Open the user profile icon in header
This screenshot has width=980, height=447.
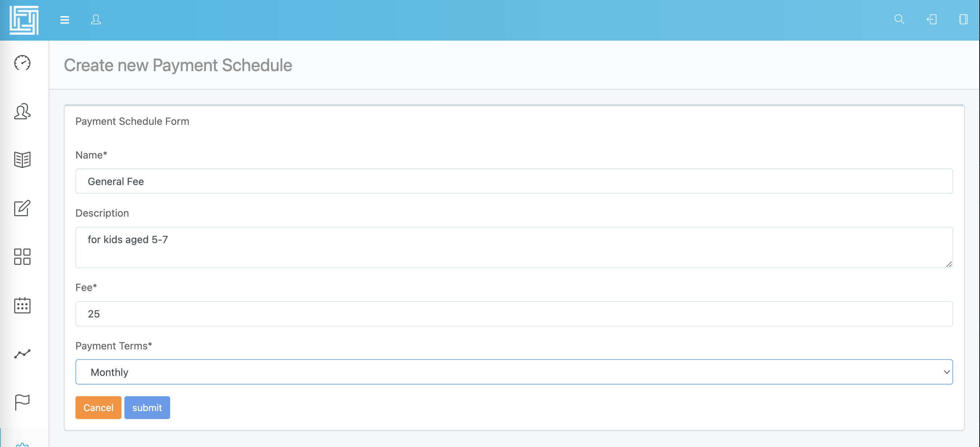tap(96, 19)
